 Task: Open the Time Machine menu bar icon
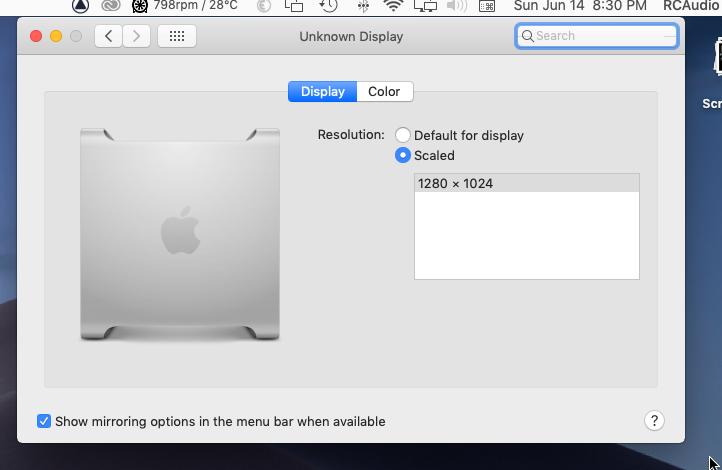pyautogui.click(x=328, y=6)
